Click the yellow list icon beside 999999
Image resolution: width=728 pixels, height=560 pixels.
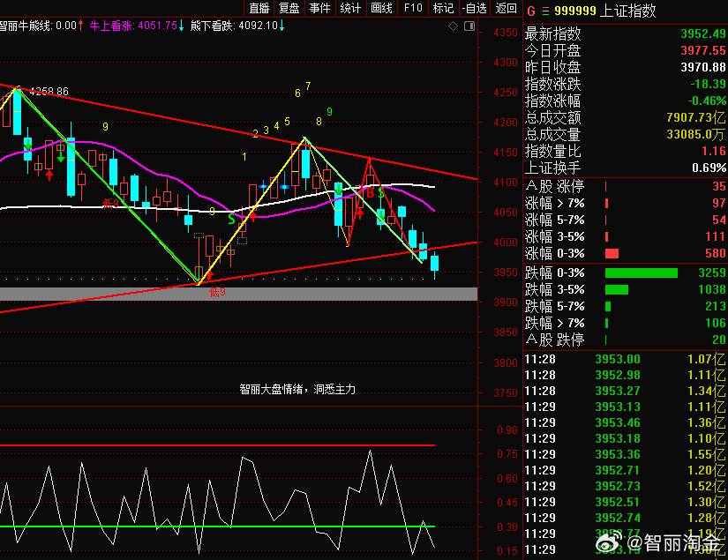545,11
